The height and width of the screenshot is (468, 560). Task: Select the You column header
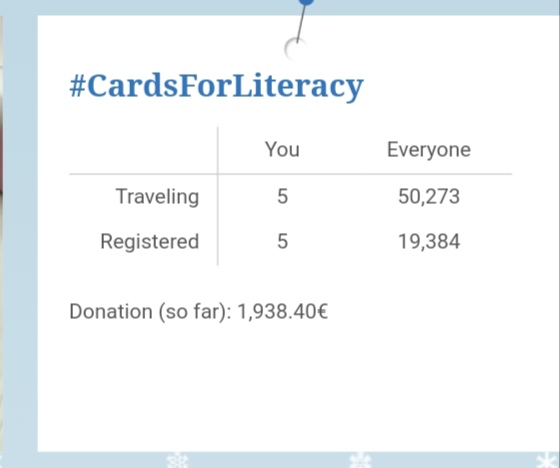pos(282,149)
